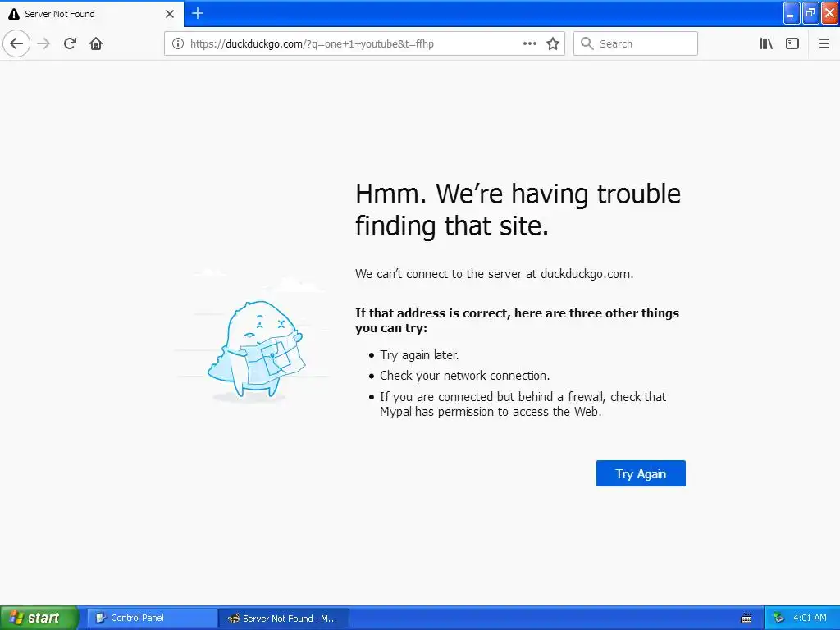Viewport: 840px width, 630px height.
Task: Click 'Check your network connection.' bullet
Action: (x=464, y=376)
